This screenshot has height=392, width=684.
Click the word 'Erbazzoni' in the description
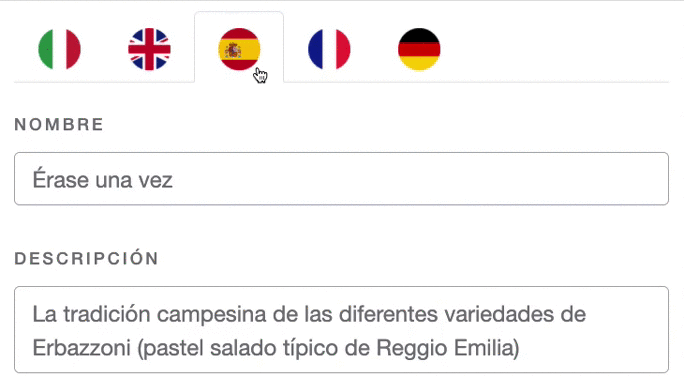point(81,348)
